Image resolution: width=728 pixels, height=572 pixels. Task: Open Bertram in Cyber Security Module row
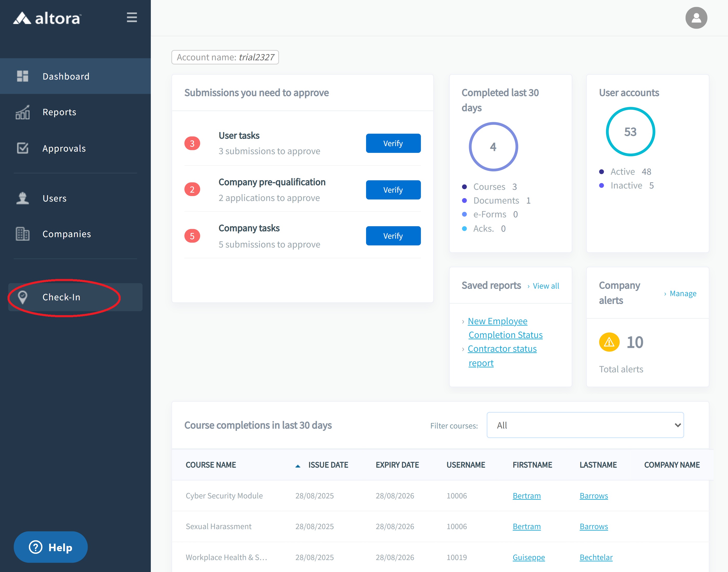[526, 496]
